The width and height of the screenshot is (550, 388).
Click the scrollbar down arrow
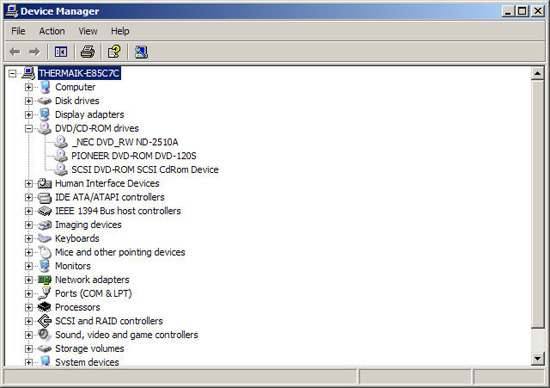[537, 358]
